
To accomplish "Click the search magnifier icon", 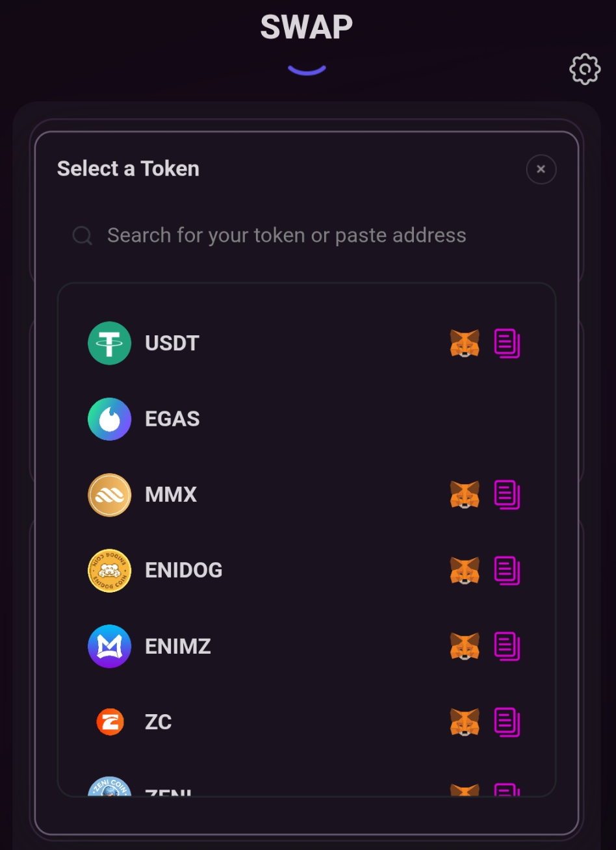I will [x=82, y=235].
